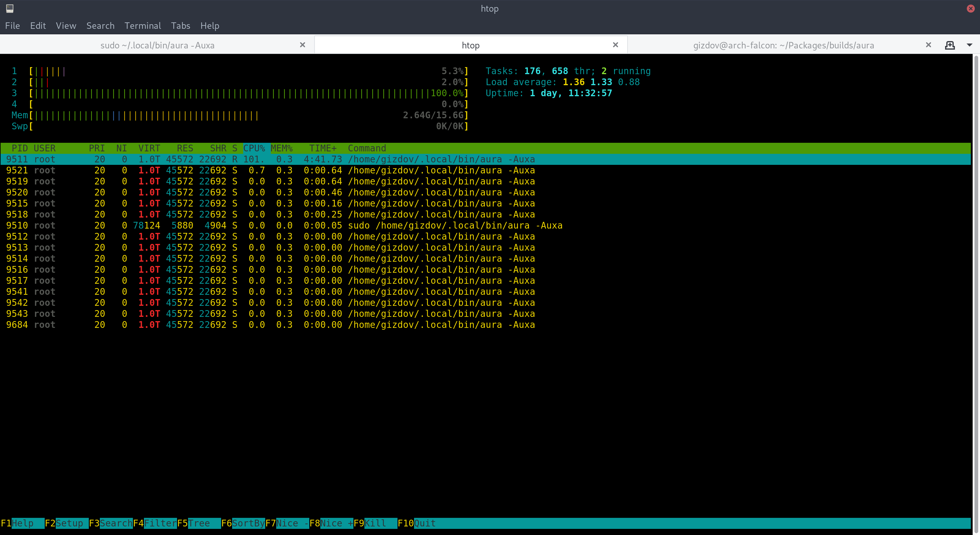The height and width of the screenshot is (535, 980).
Task: Open the Tabs menu
Action: coord(181,25)
